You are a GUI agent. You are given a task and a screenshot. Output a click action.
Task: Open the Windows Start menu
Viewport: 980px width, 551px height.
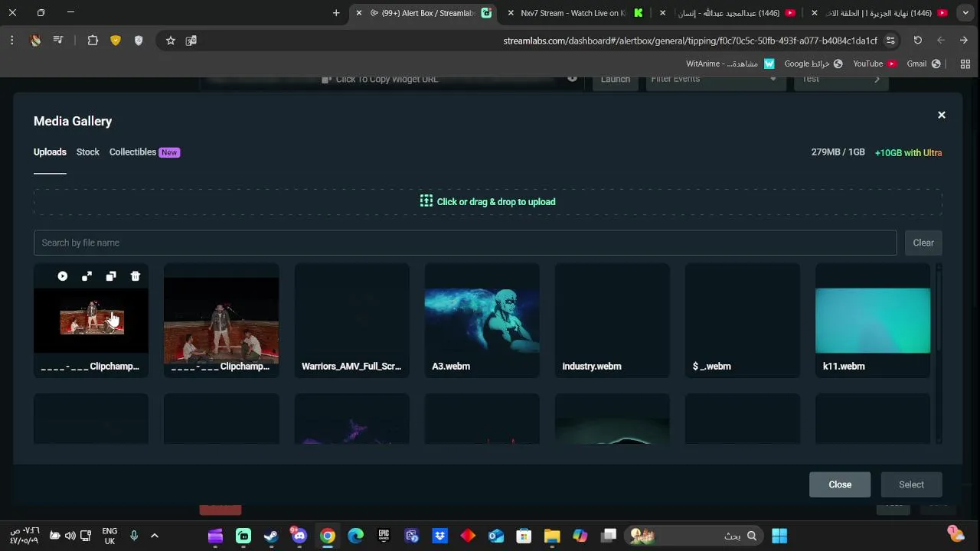[779, 536]
